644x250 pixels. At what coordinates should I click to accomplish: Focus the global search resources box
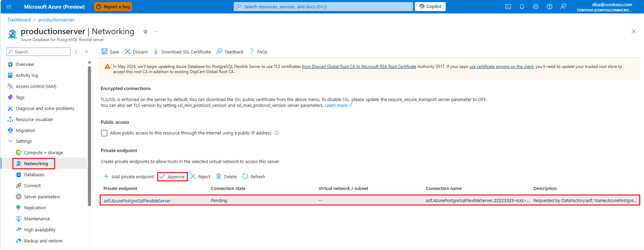(323, 7)
